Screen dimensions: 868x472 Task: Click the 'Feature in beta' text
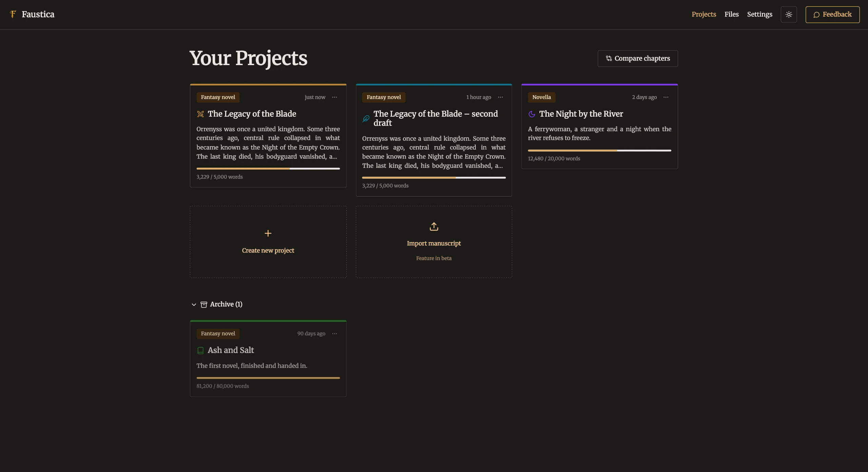pyautogui.click(x=434, y=258)
